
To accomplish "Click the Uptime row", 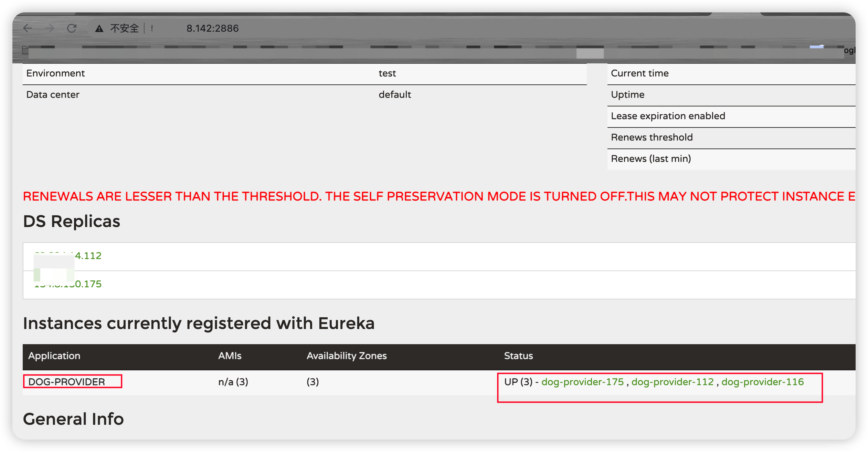I will pos(731,95).
